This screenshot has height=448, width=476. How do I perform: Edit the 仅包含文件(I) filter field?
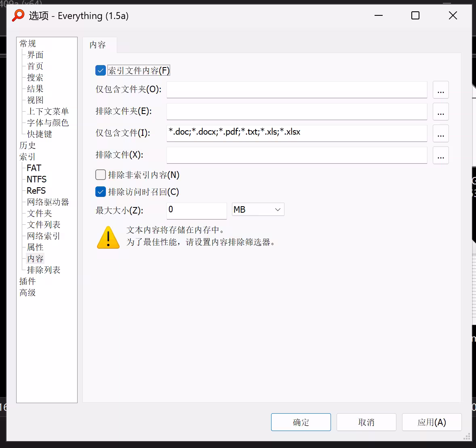297,133
